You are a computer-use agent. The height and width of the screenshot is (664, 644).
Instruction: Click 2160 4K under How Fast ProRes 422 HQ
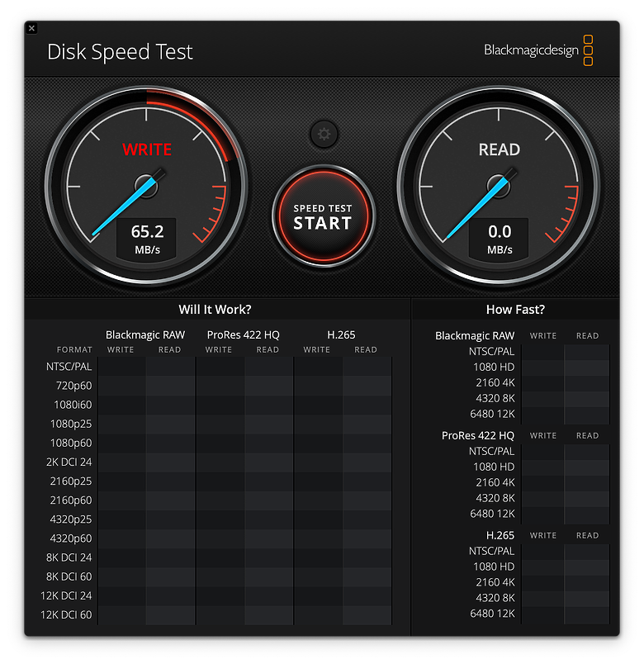(495, 482)
